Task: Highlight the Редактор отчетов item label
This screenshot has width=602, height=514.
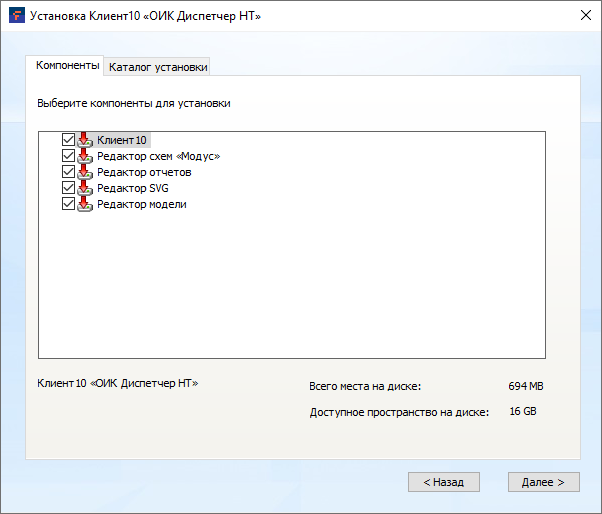Action: click(x=144, y=172)
